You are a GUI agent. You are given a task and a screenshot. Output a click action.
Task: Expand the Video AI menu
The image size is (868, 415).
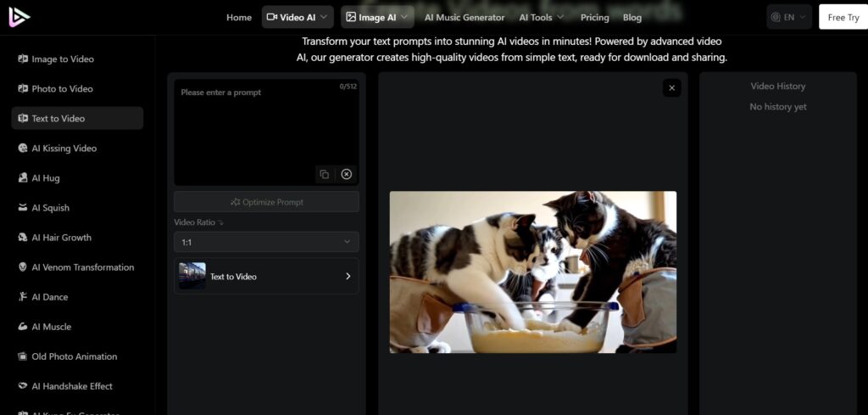[x=298, y=17]
